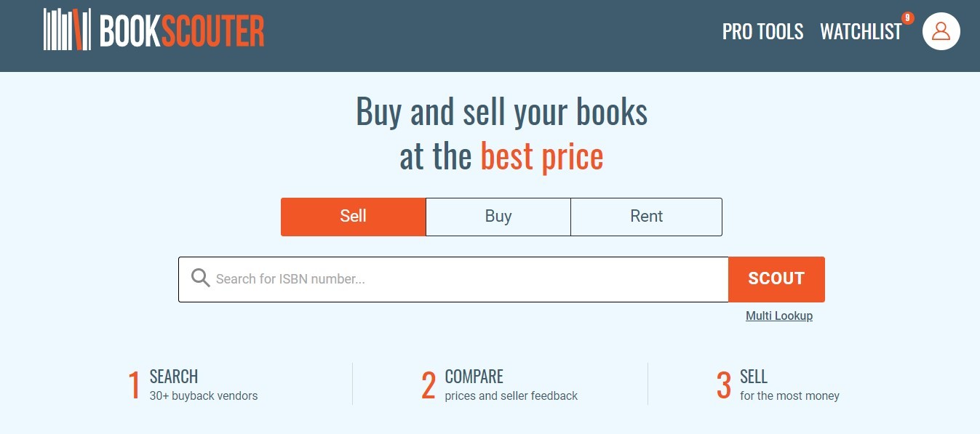
Task: Click the magnifying glass search icon
Action: coord(200,278)
